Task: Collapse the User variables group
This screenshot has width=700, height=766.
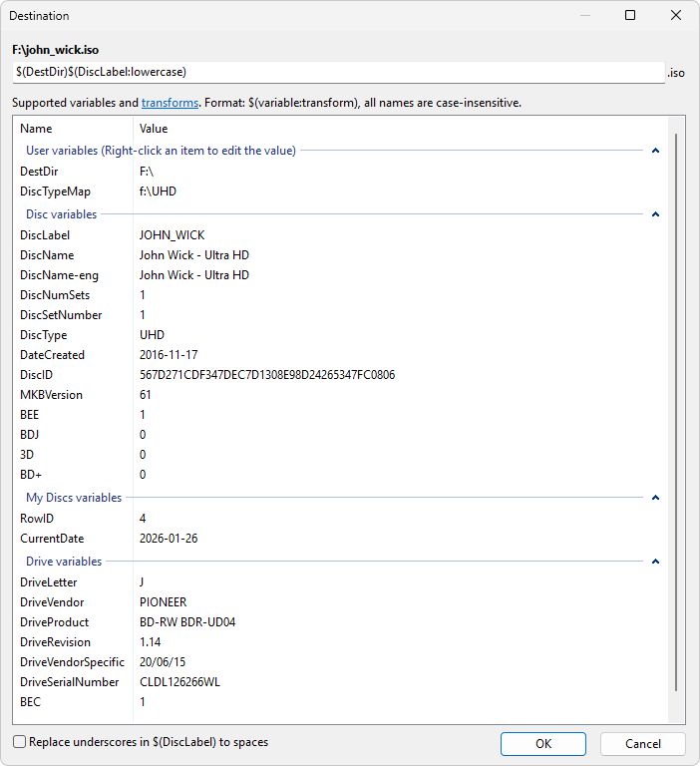Action: point(655,151)
